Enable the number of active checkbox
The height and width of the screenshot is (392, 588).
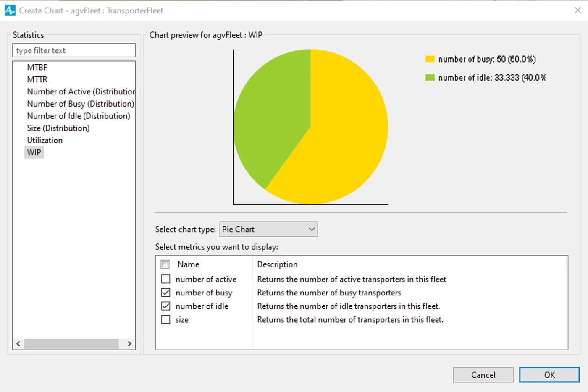(166, 279)
